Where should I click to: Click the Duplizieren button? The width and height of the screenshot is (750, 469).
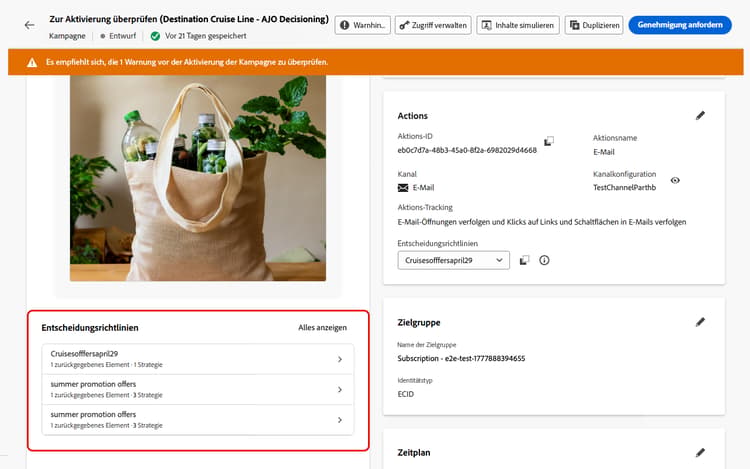(x=594, y=25)
